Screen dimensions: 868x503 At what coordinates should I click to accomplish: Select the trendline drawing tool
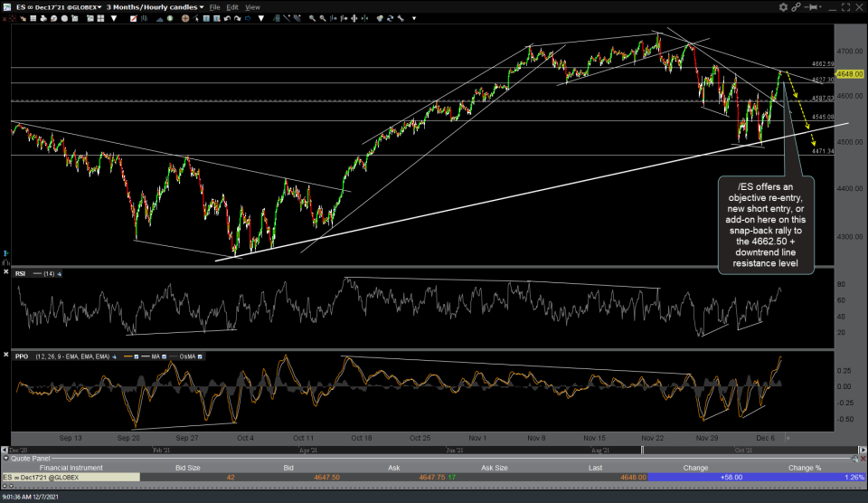(x=287, y=18)
